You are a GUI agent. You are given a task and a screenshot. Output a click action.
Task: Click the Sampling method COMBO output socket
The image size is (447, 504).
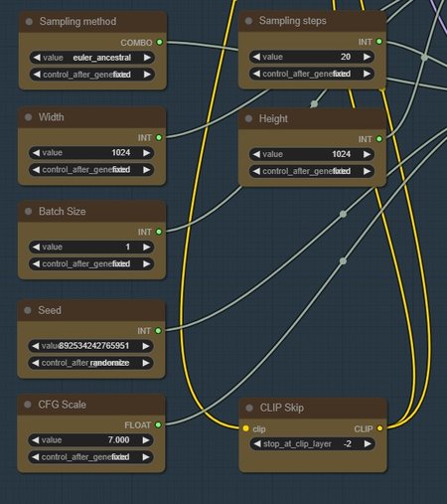159,42
